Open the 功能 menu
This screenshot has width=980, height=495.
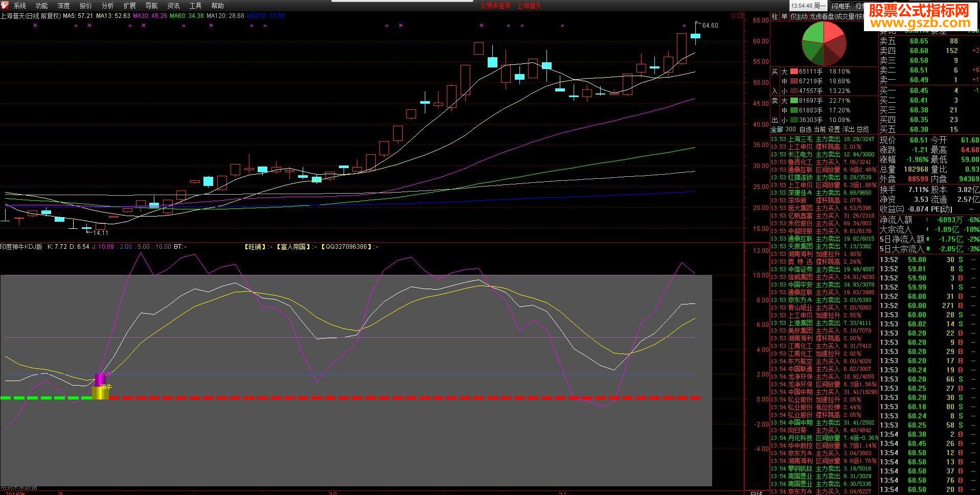click(41, 6)
